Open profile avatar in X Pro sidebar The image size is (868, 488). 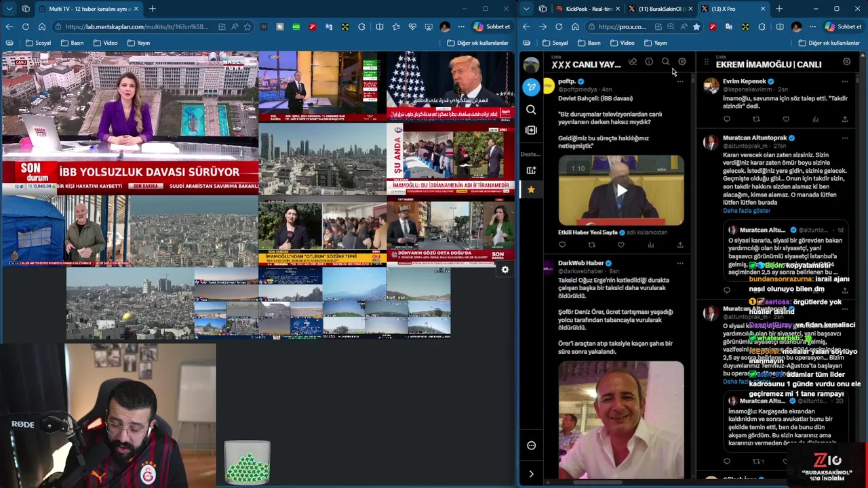point(531,64)
